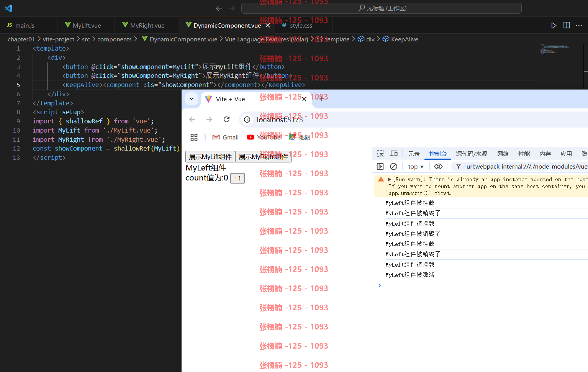Open the top JavaScript context dropdown
This screenshot has width=588, height=372.
coord(416,166)
